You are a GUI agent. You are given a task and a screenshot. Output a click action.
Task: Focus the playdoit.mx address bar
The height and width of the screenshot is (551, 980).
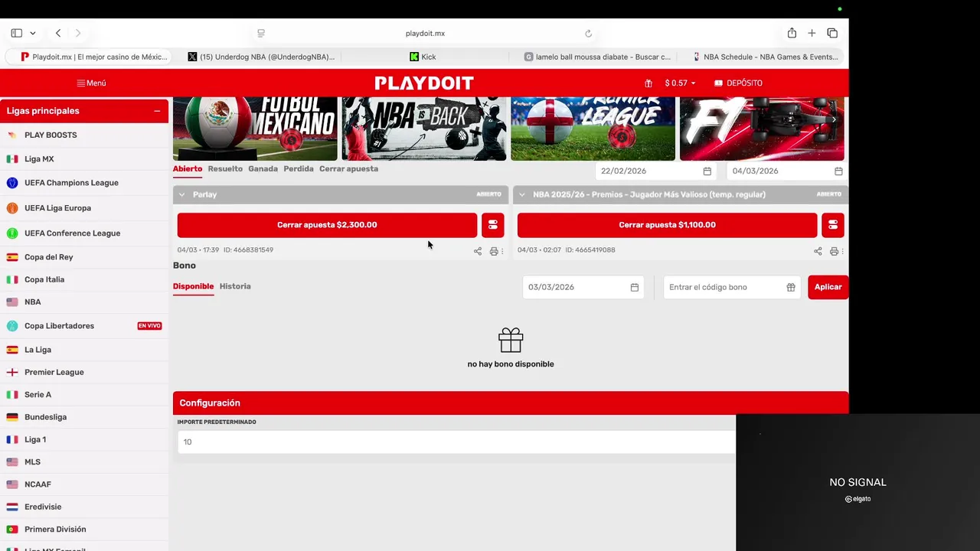425,33
